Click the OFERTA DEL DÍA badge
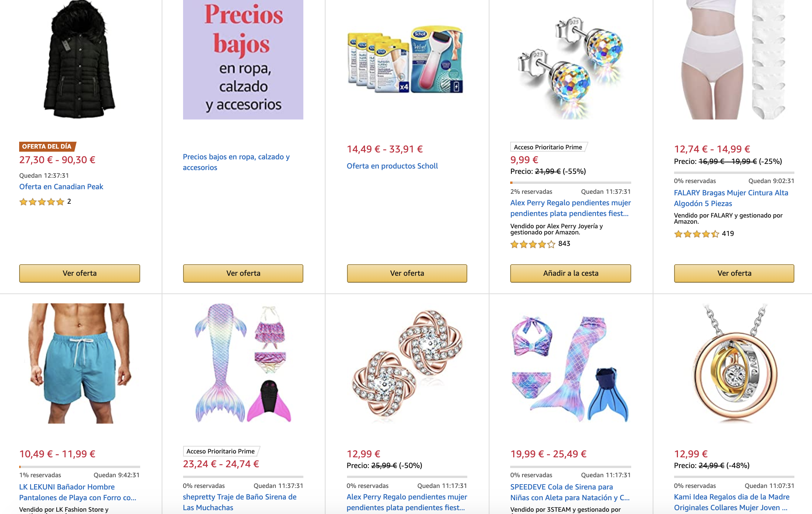This screenshot has width=812, height=514. click(x=47, y=146)
